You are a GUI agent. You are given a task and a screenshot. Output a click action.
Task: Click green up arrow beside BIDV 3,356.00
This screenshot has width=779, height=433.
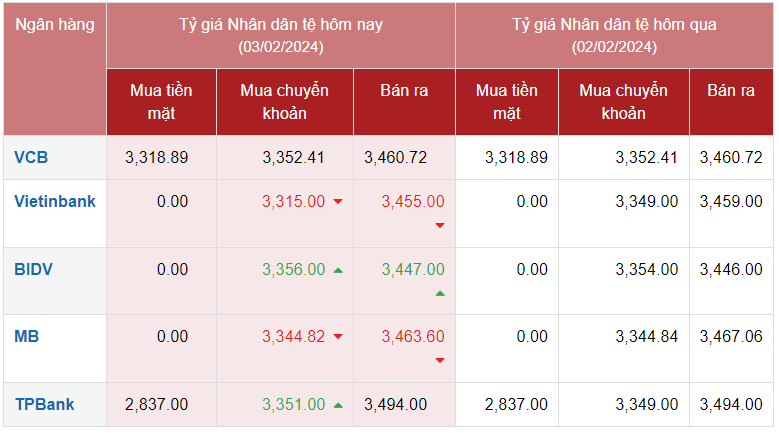click(338, 270)
